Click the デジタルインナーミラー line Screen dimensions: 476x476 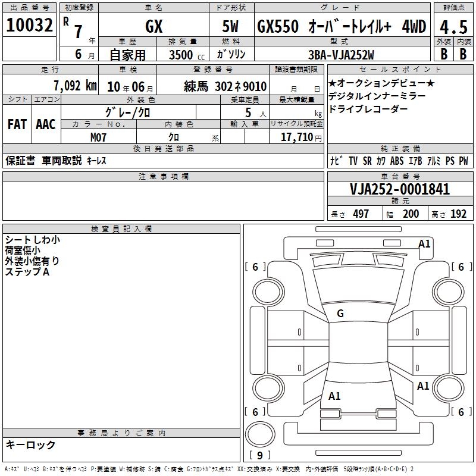click(x=377, y=96)
